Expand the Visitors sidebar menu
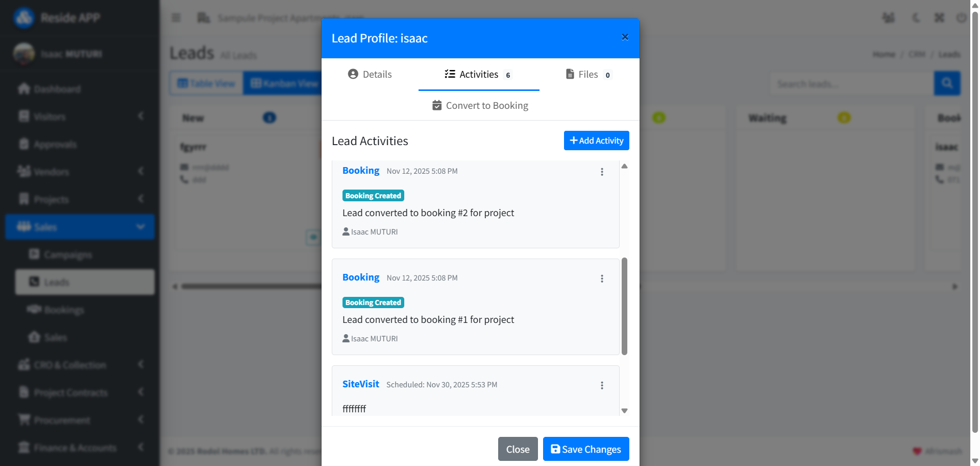 [80, 116]
